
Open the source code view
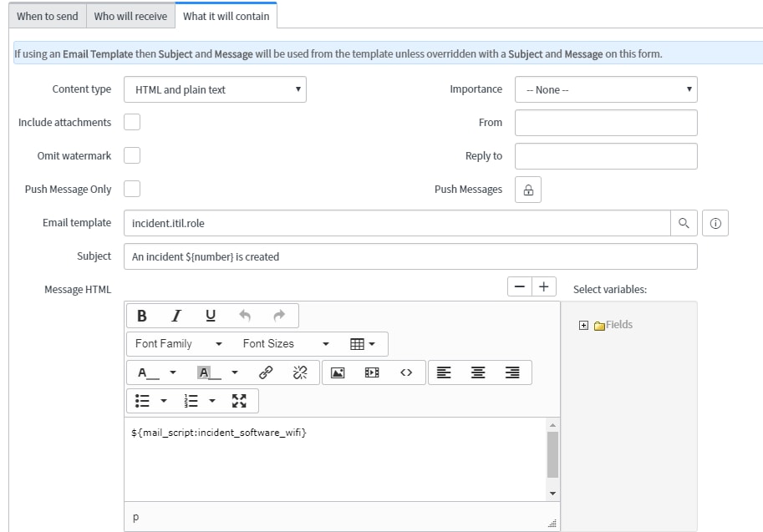(x=406, y=373)
